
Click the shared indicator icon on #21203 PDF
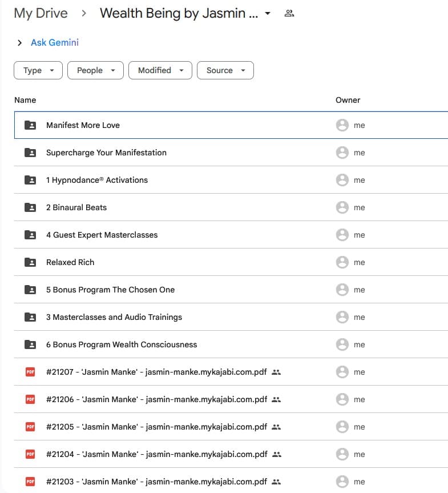[277, 482]
